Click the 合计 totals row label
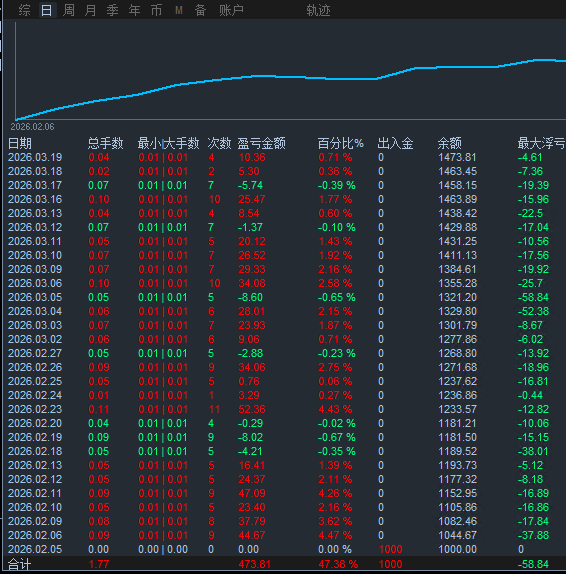 pyautogui.click(x=20, y=564)
